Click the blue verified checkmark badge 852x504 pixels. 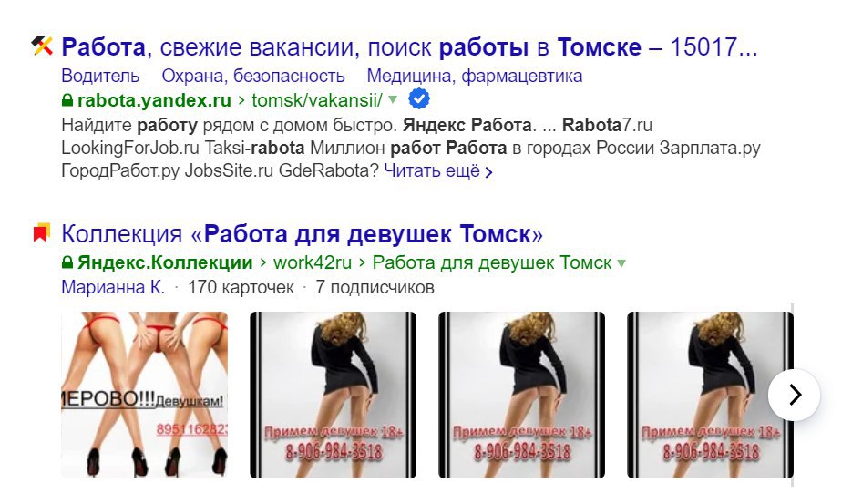418,99
